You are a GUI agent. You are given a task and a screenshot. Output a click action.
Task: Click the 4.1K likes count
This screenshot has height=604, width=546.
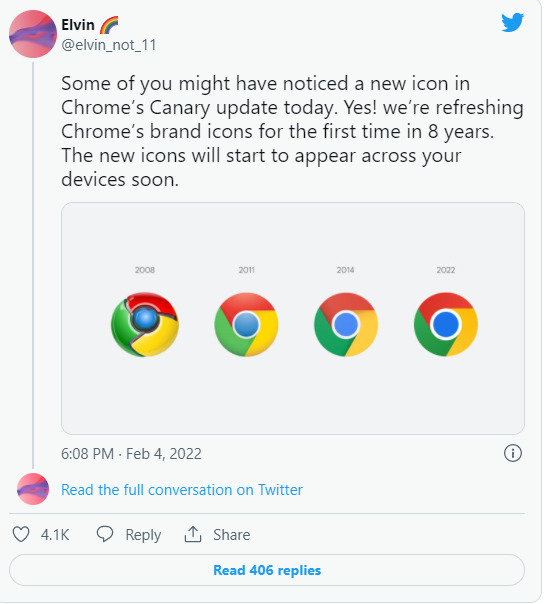[55, 535]
